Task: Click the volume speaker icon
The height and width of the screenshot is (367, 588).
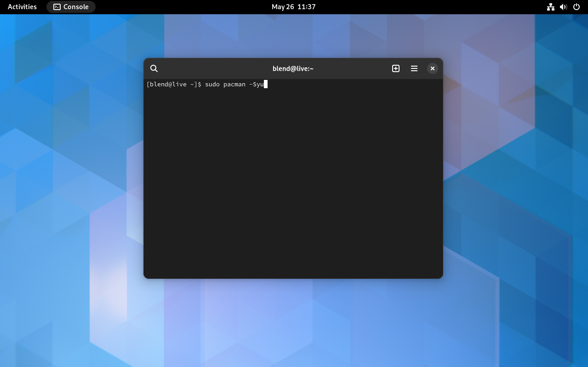Action: (x=563, y=7)
